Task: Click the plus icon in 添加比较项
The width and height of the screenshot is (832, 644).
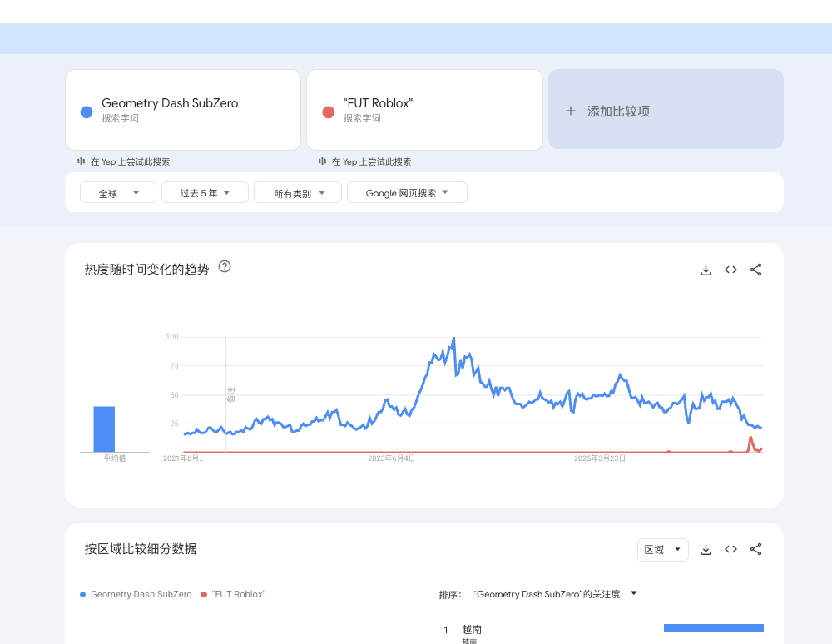Action: (571, 111)
